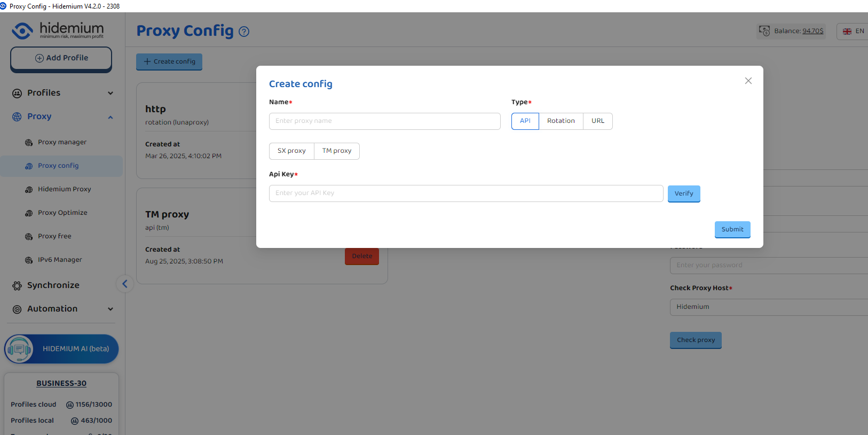Image resolution: width=868 pixels, height=435 pixels.
Task: Click the 'api (tm)' subtitle text
Action: click(157, 228)
